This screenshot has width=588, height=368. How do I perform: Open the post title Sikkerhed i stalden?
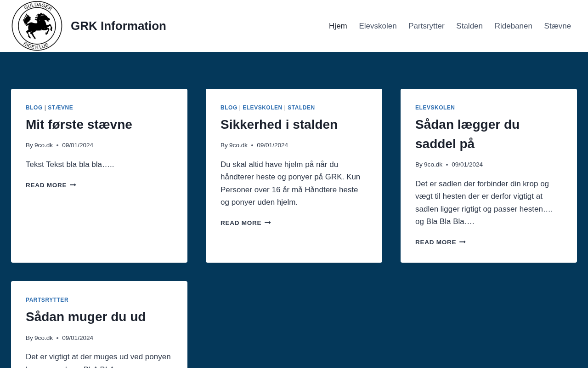[279, 125]
